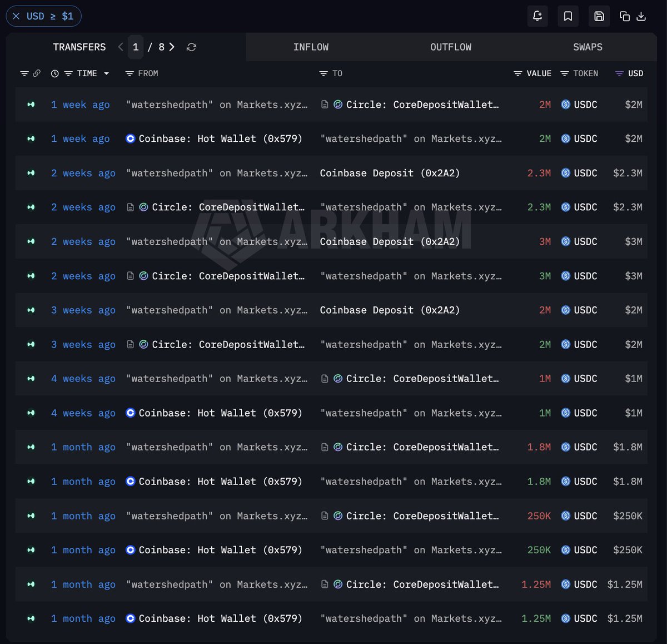Click the second '4 weeks ago' timestamp
This screenshot has height=644, width=667.
(x=83, y=413)
